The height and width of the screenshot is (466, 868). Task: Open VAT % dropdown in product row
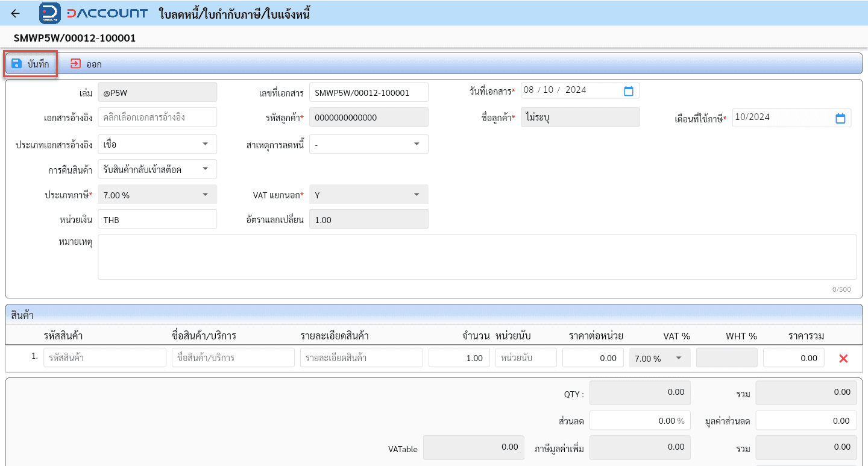click(659, 358)
